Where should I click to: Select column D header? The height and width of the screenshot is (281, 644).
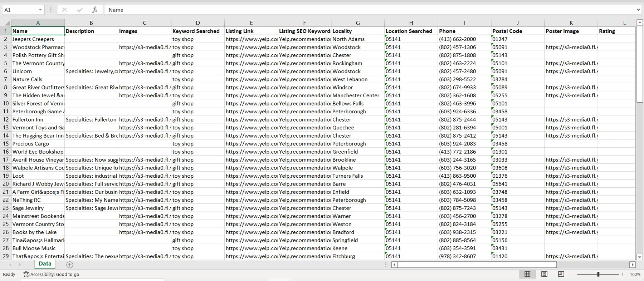198,23
